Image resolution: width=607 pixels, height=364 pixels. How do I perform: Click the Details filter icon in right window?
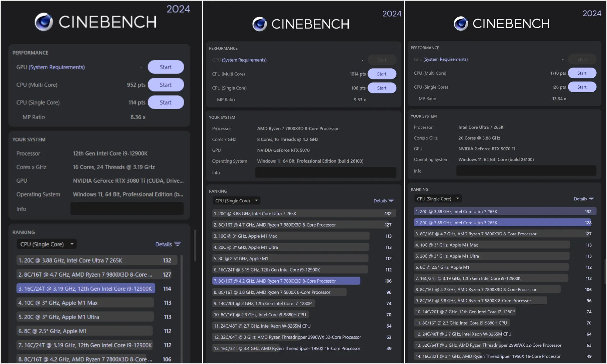click(x=592, y=199)
